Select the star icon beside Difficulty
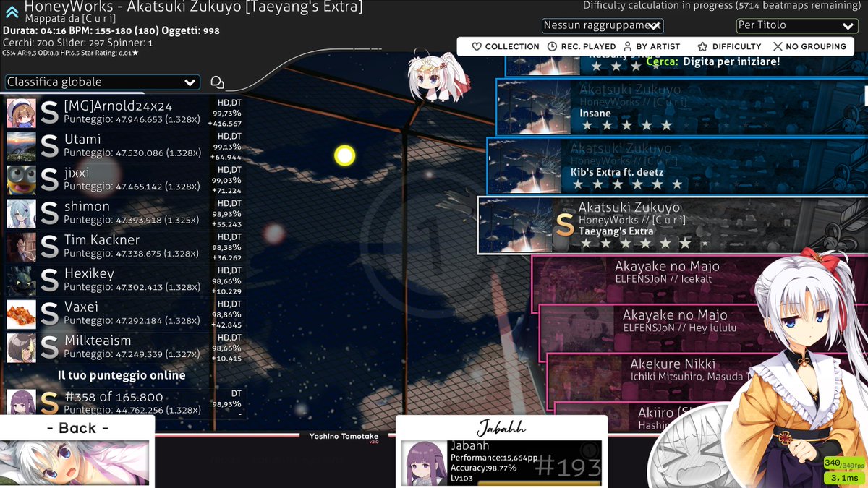Screen dimensions: 868x488 [701, 46]
